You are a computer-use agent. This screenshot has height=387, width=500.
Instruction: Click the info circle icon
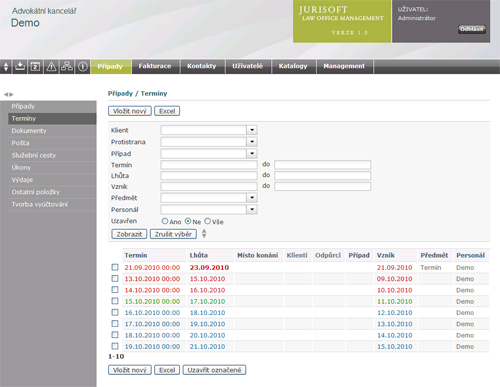[x=83, y=66]
